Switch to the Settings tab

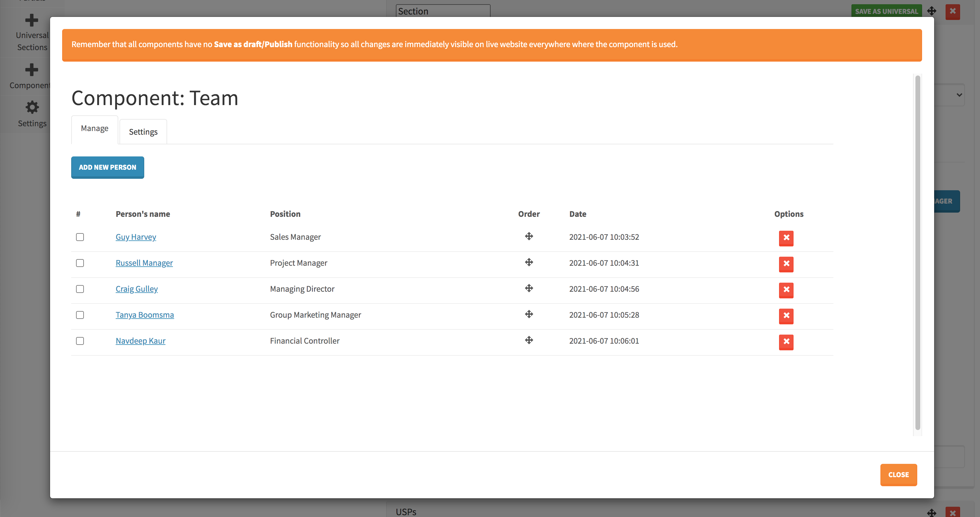click(143, 131)
